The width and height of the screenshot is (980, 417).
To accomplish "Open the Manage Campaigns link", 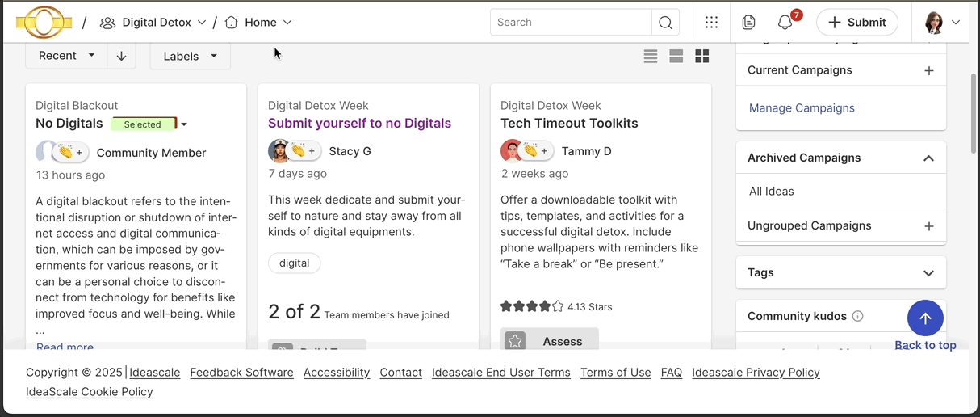I will coord(802,108).
